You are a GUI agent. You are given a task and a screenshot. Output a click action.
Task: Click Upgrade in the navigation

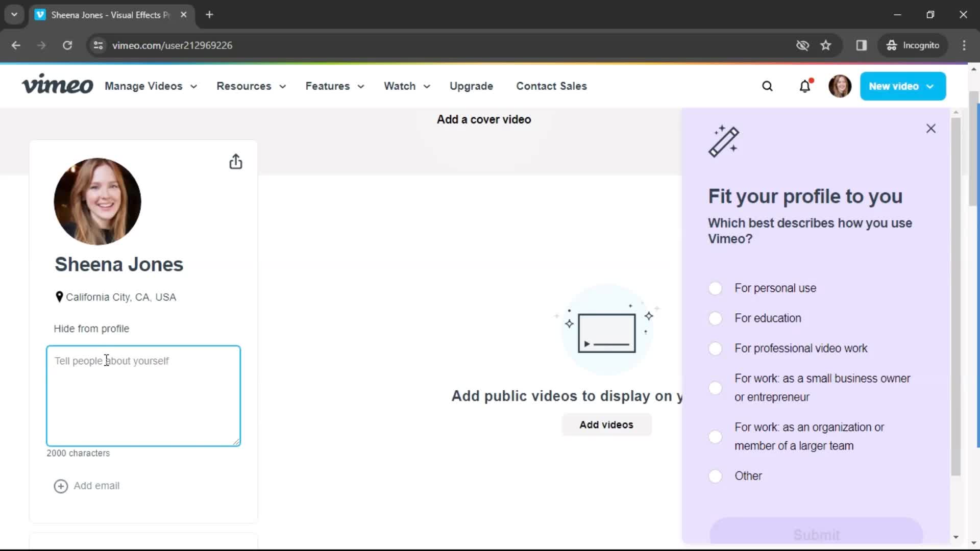(471, 86)
